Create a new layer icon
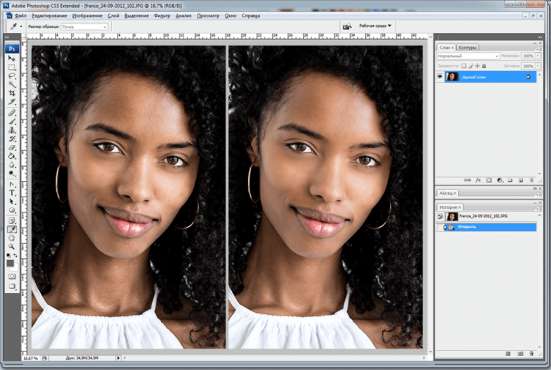 pos(521,180)
